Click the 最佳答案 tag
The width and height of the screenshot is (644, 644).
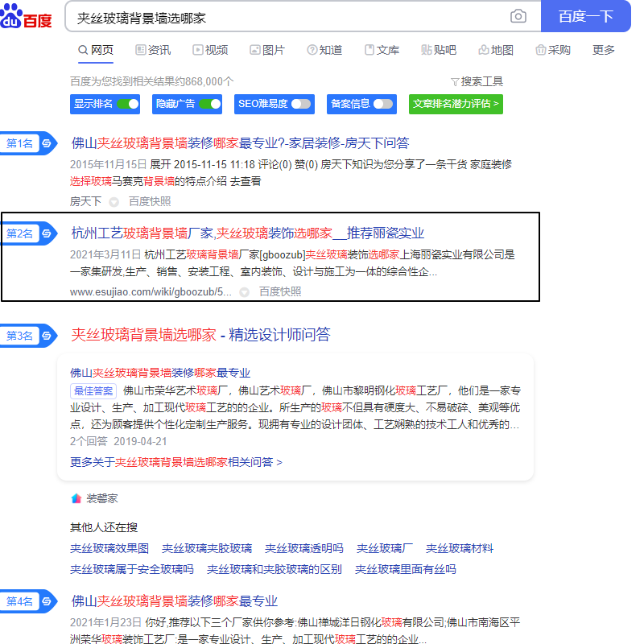93,390
